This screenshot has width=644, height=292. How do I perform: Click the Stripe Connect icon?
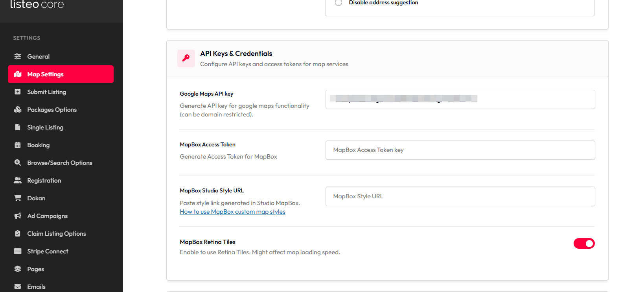[18, 251]
